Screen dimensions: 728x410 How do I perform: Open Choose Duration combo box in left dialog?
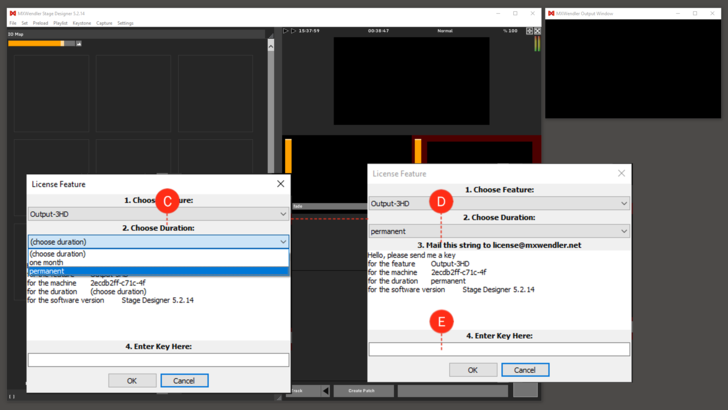pos(158,242)
